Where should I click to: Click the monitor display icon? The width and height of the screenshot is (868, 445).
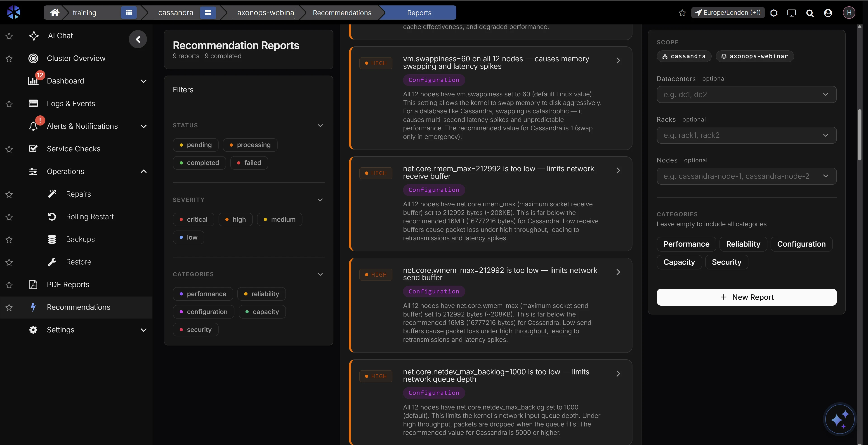(792, 13)
